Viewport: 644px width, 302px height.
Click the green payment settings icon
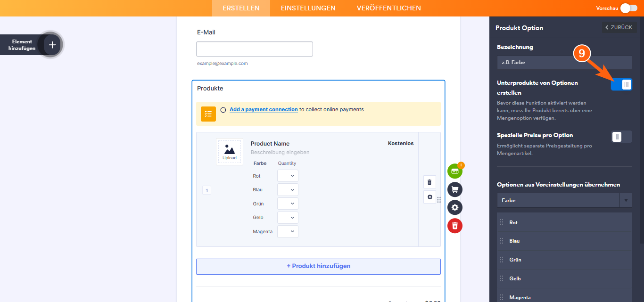point(455,171)
